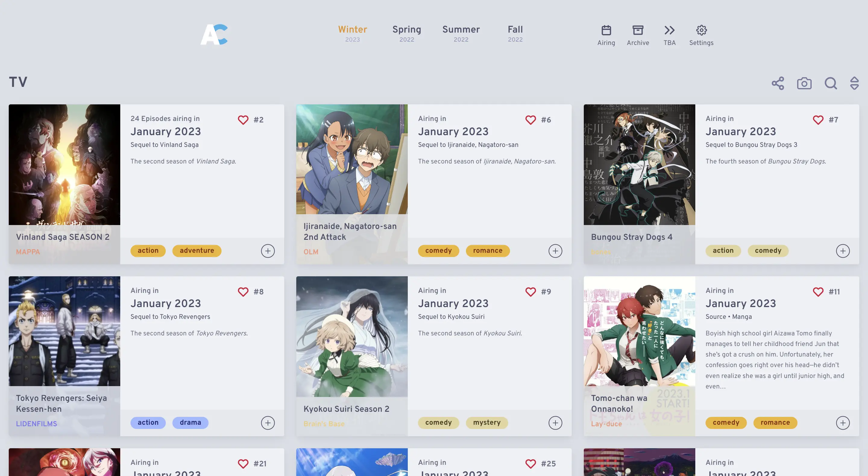Viewport: 868px width, 476px height.
Task: Open the MAPPA studio link
Action: (x=28, y=252)
